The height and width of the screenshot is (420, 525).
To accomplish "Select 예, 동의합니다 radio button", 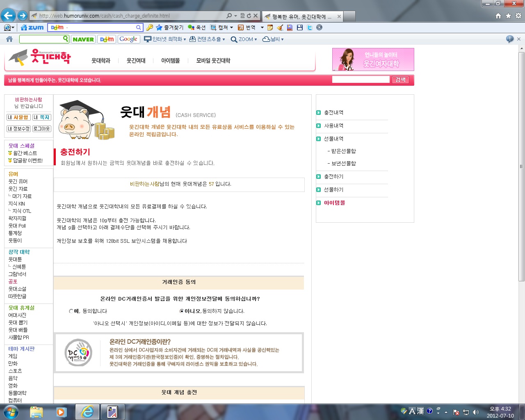I will click(71, 311).
